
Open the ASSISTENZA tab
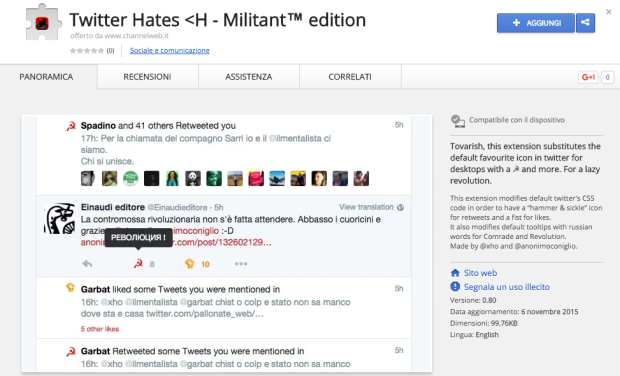[249, 77]
